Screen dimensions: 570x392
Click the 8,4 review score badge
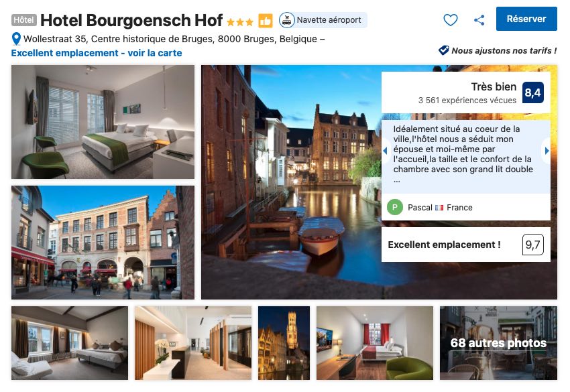click(x=532, y=92)
